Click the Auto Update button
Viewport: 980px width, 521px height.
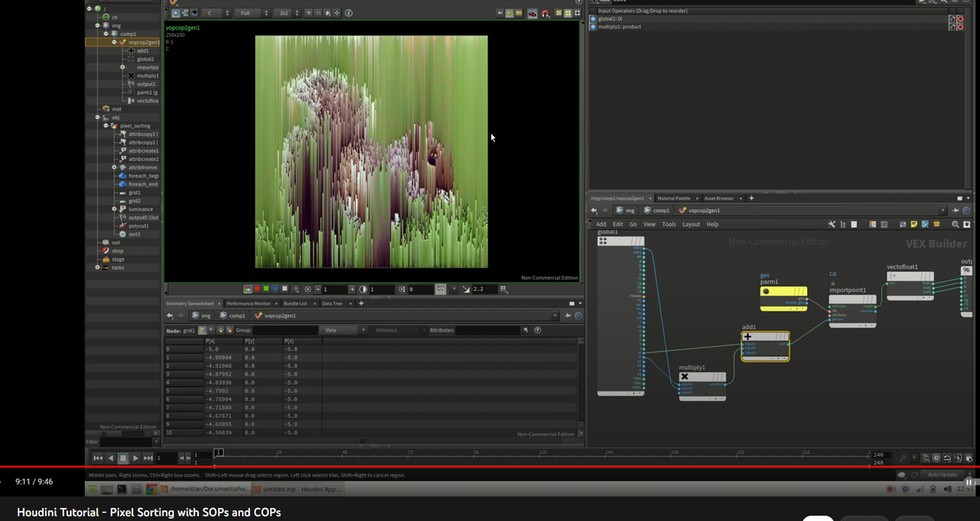pos(941,475)
